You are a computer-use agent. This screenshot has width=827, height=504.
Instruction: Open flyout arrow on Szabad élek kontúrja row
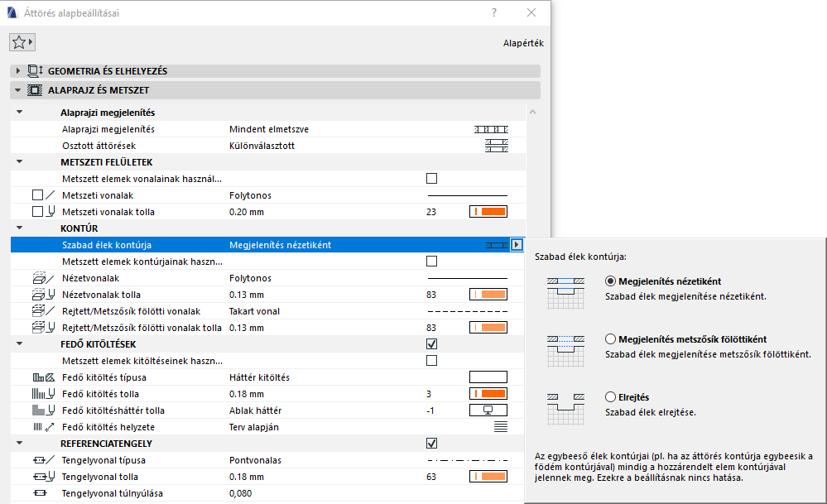[517, 245]
